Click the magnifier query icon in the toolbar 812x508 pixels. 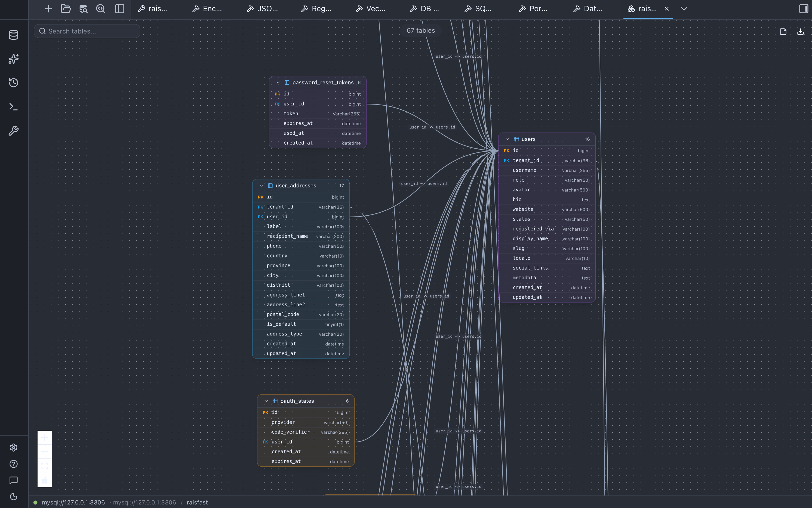coord(101,9)
